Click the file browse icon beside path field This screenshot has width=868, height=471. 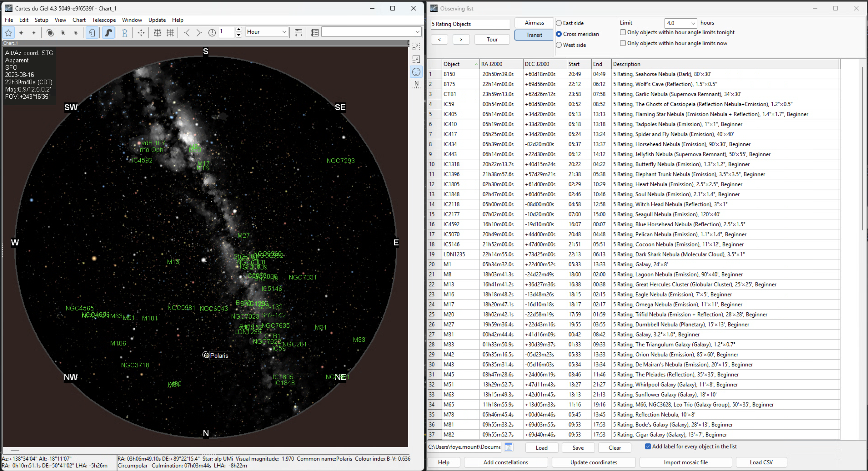pos(509,447)
